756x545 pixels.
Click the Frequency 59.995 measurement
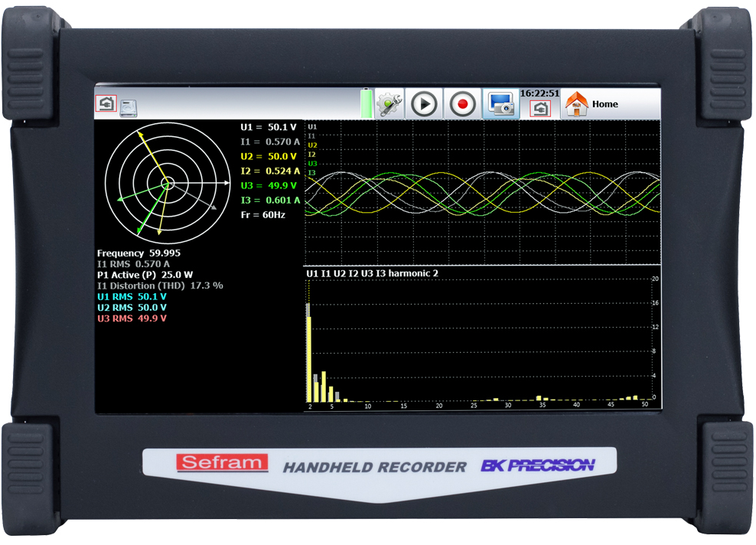138,253
